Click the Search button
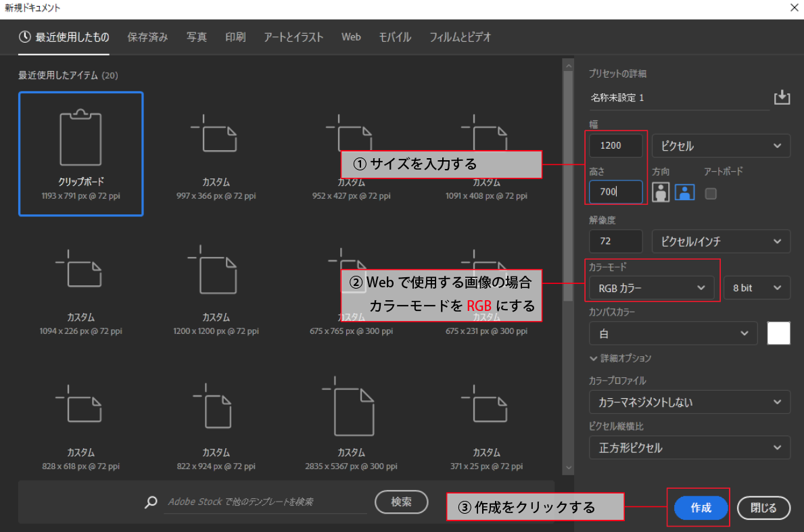The height and width of the screenshot is (532, 804). pyautogui.click(x=401, y=502)
